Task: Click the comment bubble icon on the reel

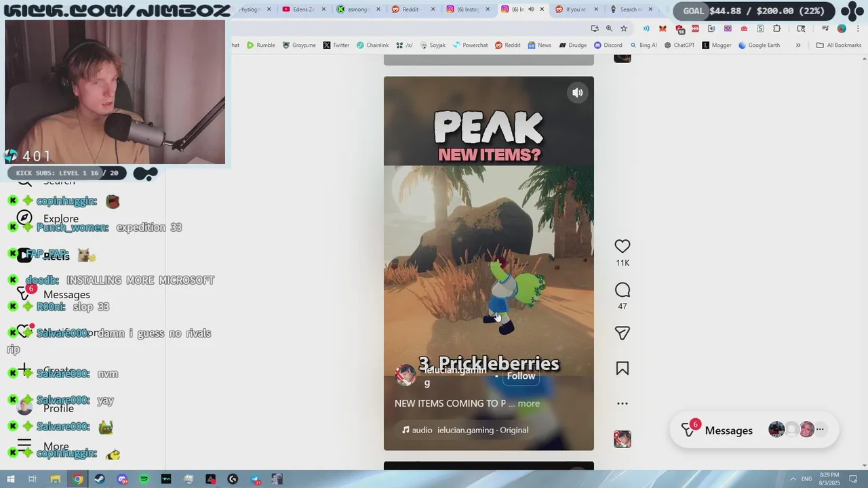Action: (x=622, y=291)
